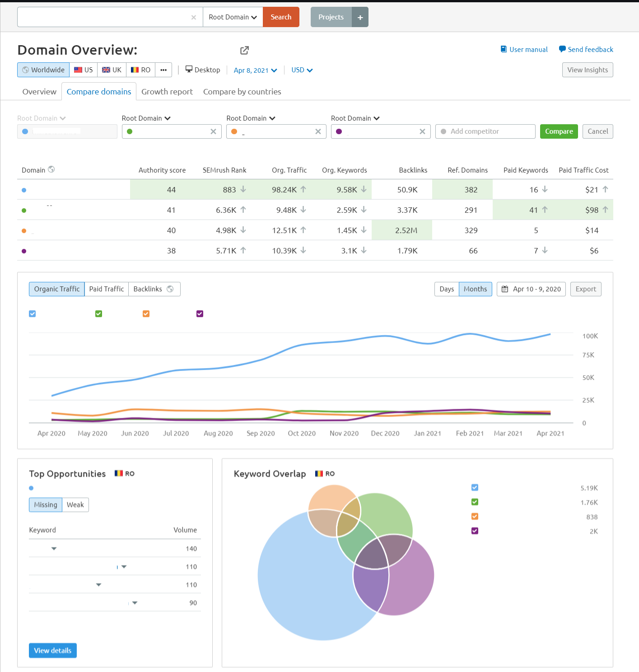Open the Apr 10 - 9, 2020 date range picker

tap(531, 289)
